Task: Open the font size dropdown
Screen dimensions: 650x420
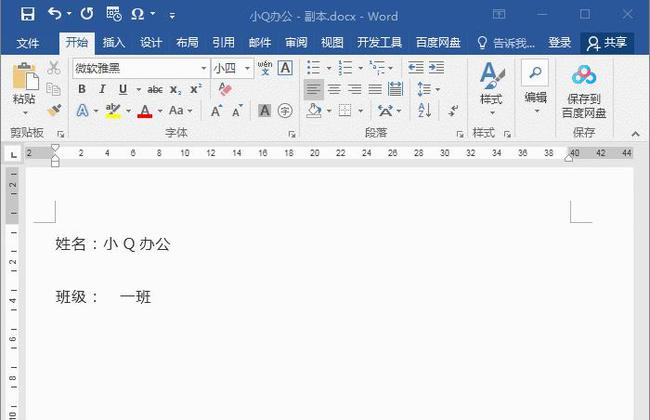Action: point(247,68)
